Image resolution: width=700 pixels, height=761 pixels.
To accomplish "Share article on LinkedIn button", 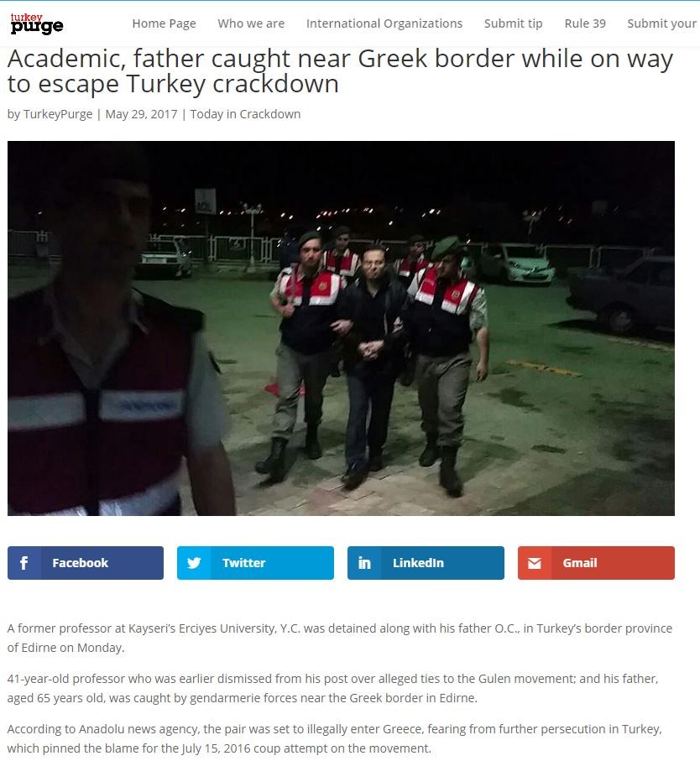I will click(426, 563).
